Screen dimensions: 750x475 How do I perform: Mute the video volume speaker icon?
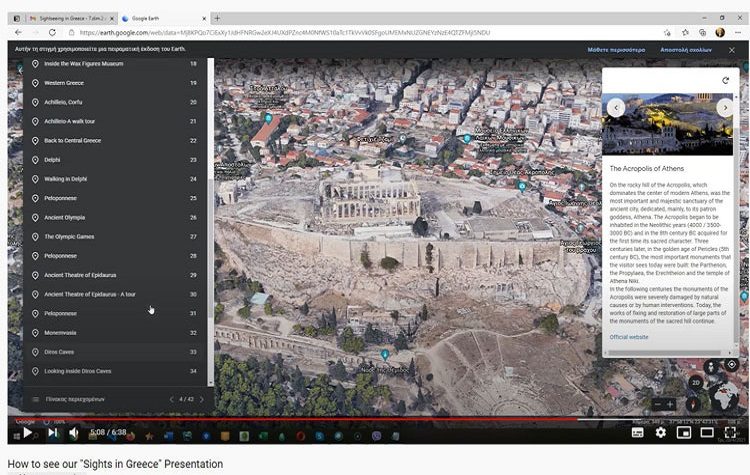click(74, 433)
